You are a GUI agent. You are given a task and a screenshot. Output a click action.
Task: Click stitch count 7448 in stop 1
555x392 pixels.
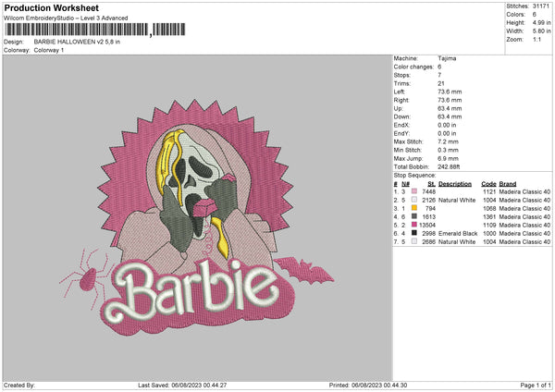[x=428, y=191]
